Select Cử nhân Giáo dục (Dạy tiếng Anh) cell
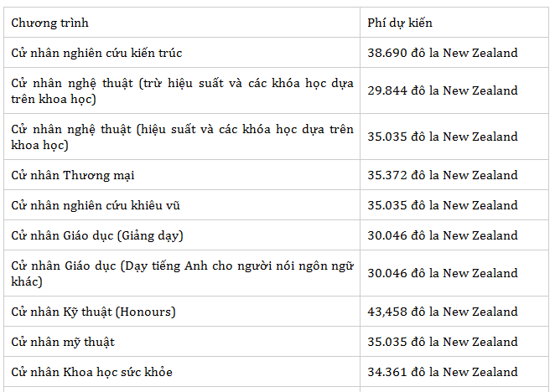 click(x=182, y=273)
